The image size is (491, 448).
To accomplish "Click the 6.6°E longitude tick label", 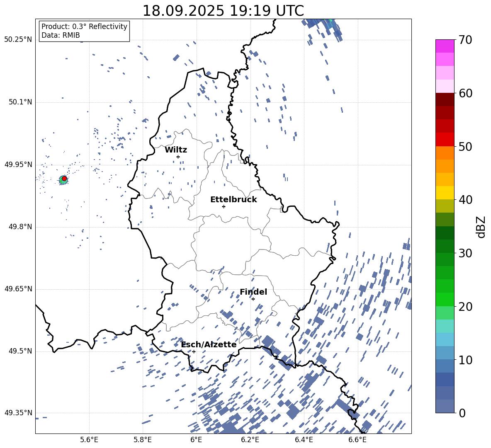I will 357,440.
